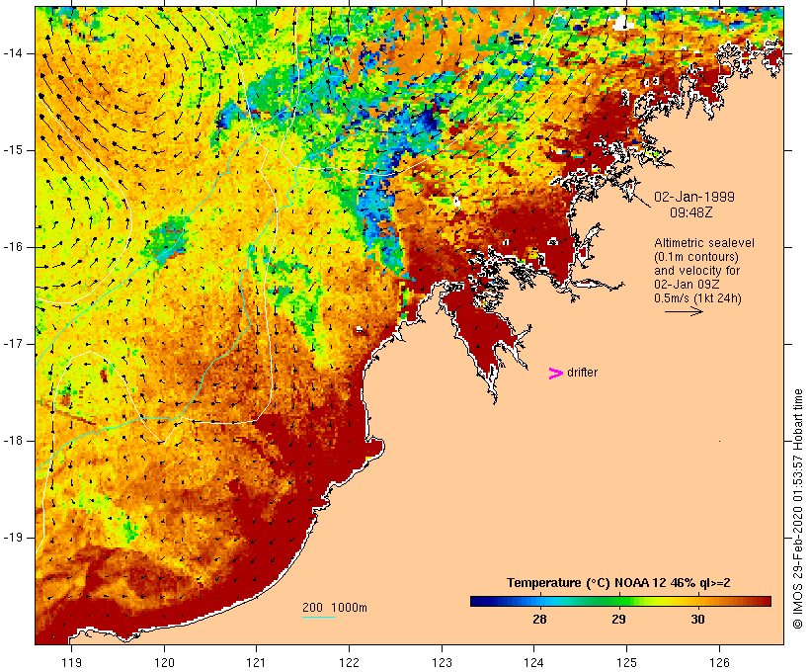Click the longitude axis label 119
The width and height of the screenshot is (810, 672).
click(x=71, y=662)
